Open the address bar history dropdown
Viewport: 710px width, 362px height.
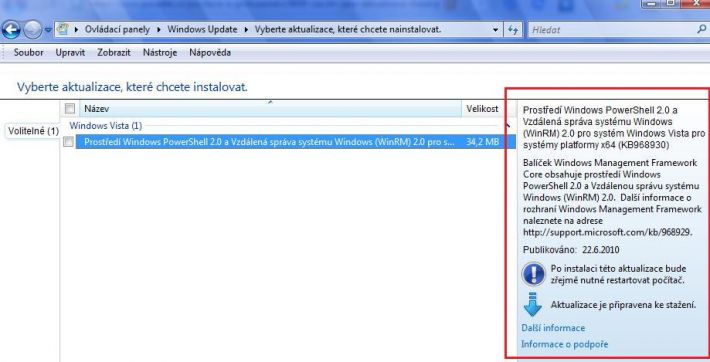pos(496,30)
